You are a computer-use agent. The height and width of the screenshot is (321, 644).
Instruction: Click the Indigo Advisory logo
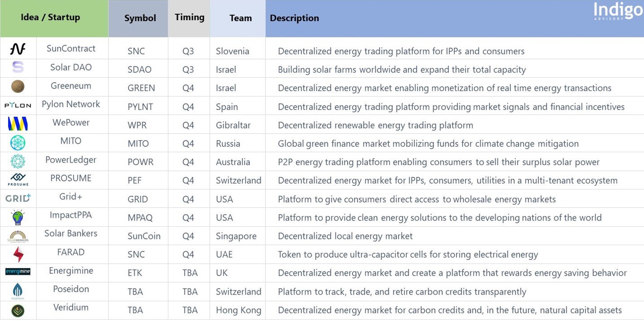pos(618,11)
